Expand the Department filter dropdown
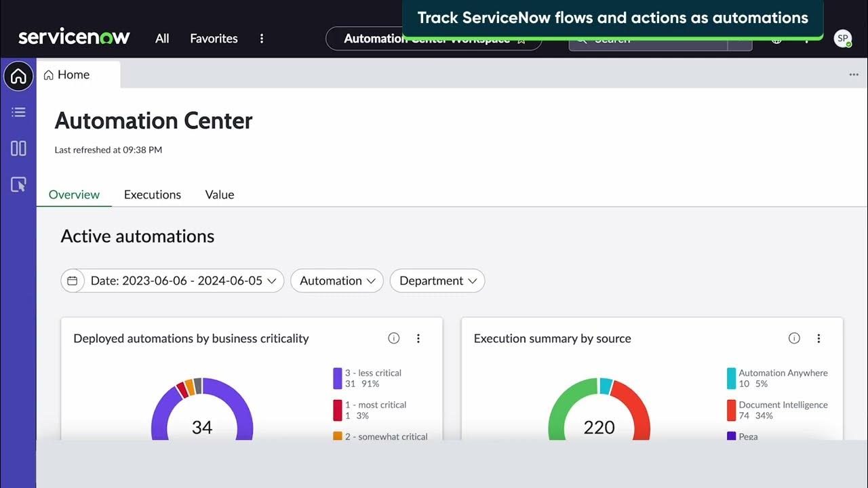 437,280
